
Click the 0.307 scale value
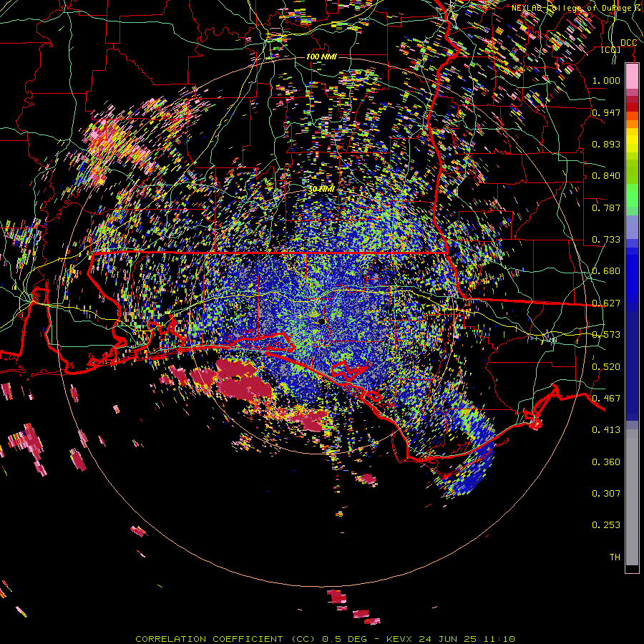606,494
